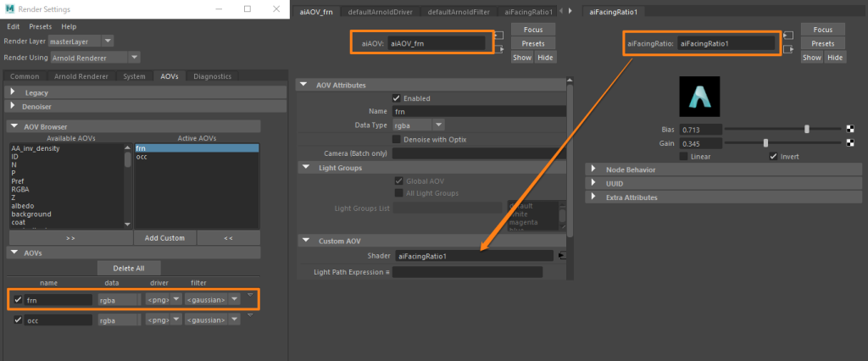The width and height of the screenshot is (868, 361).
Task: Open the Help menu
Action: point(69,26)
